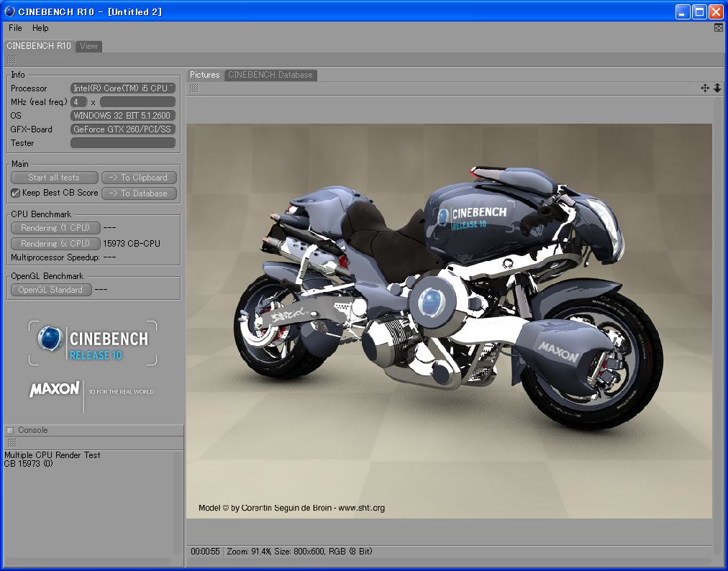The image size is (728, 571).
Task: Click the move/pan view arrows icon
Action: pos(705,88)
